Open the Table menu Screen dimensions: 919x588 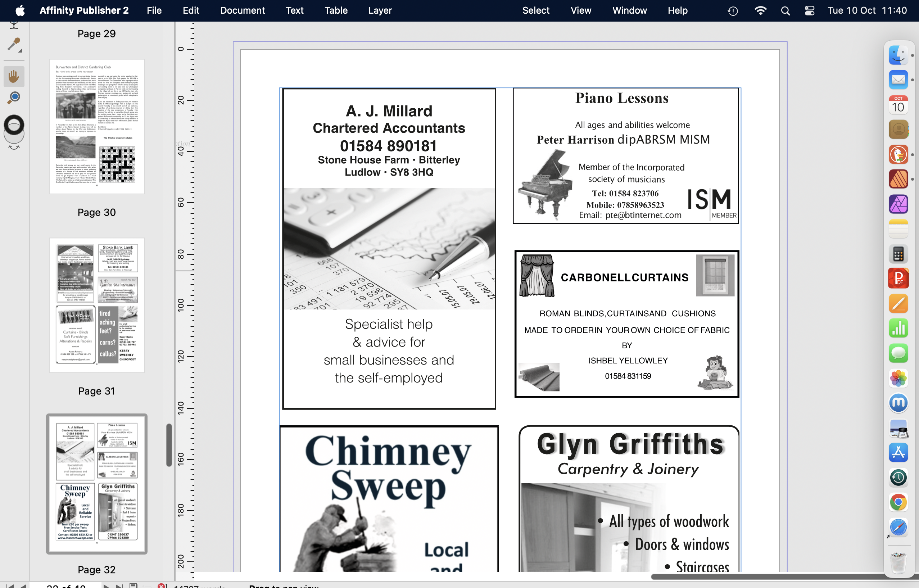336,10
